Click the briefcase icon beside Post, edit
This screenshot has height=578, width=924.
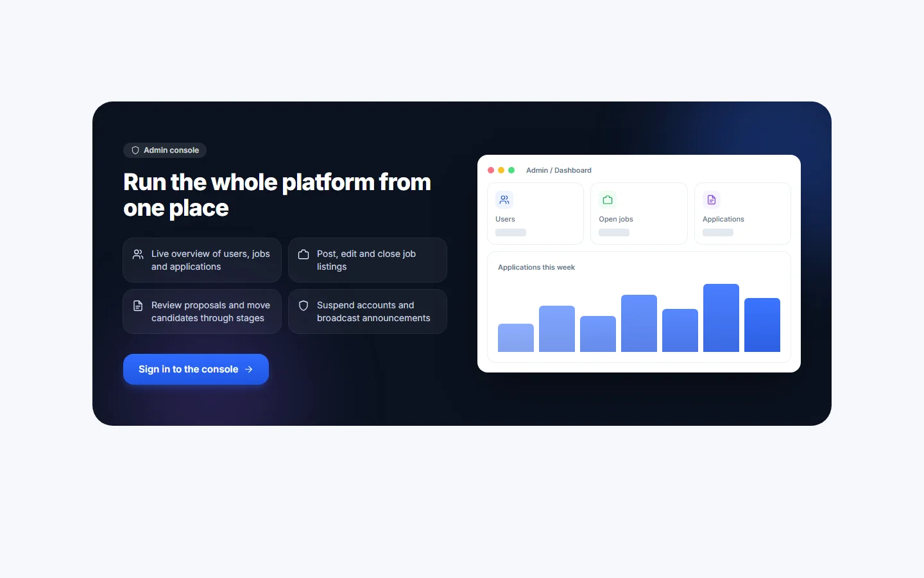click(x=304, y=254)
